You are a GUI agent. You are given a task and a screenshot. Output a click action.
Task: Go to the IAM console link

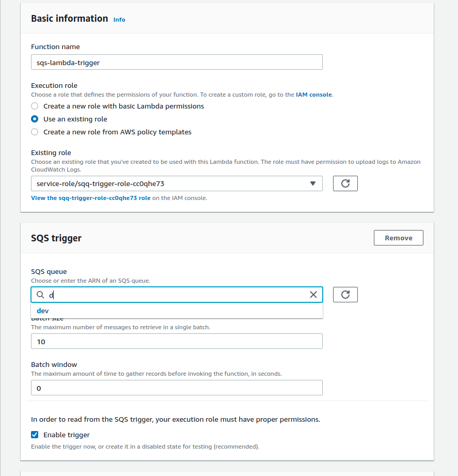(x=312, y=95)
